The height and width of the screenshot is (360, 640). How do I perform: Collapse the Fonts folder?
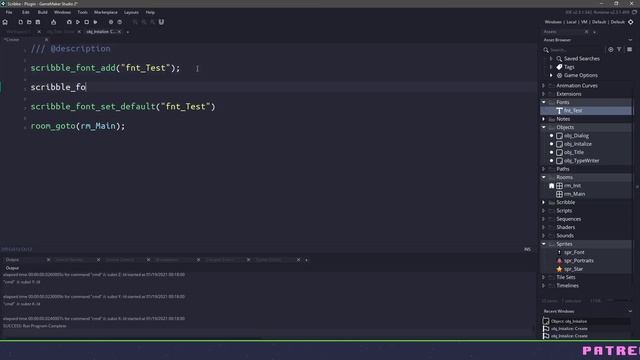pos(544,102)
